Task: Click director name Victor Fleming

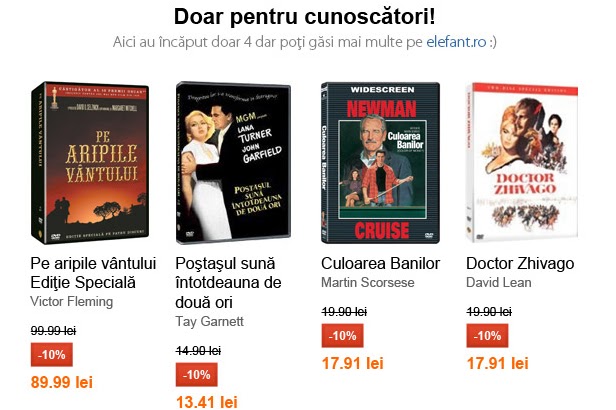Action: point(72,302)
